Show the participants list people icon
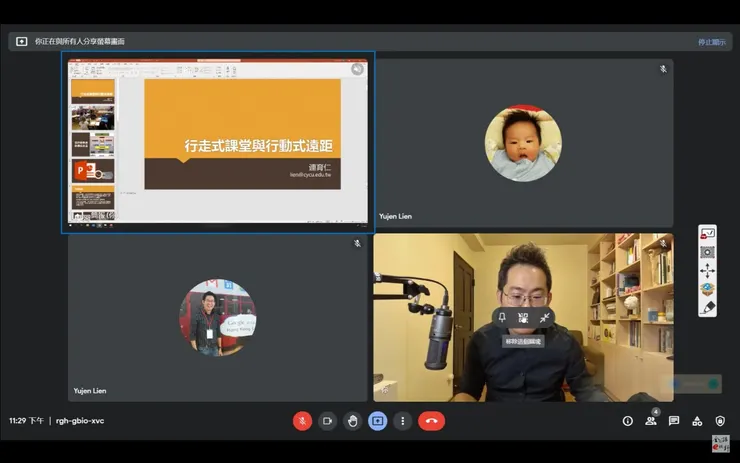Image resolution: width=740 pixels, height=463 pixels. pyautogui.click(x=650, y=421)
